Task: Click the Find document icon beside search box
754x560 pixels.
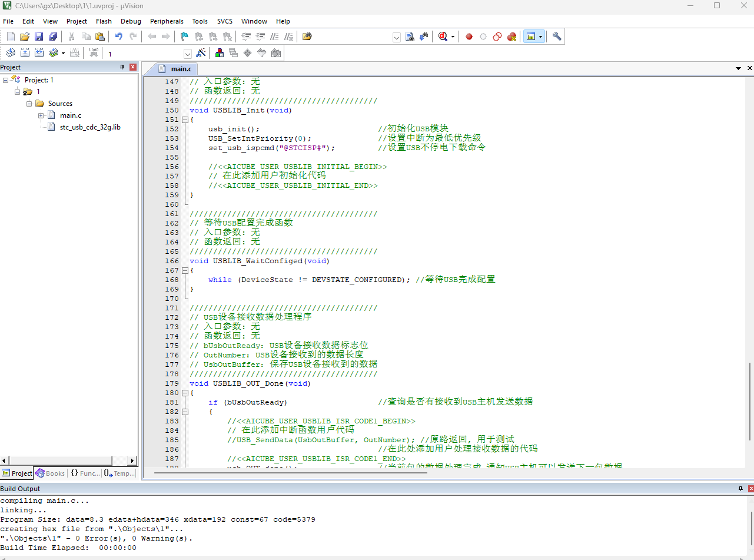Action: [410, 37]
